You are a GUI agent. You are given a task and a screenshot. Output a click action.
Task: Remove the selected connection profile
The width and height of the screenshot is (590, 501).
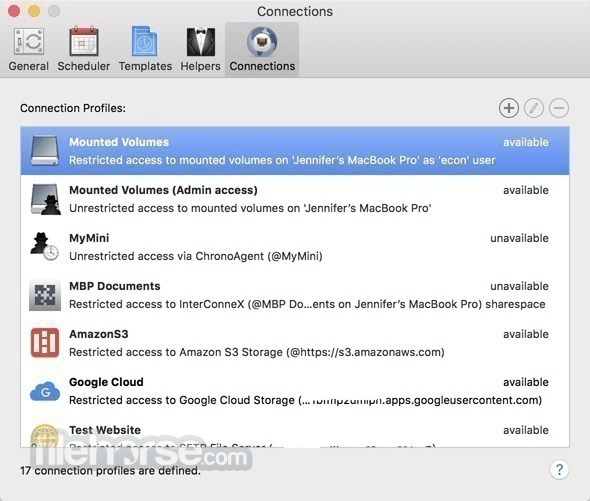pyautogui.click(x=559, y=108)
